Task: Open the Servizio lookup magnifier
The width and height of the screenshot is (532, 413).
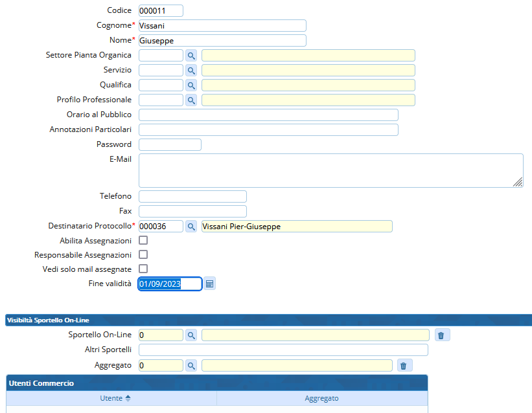Action: tap(191, 70)
